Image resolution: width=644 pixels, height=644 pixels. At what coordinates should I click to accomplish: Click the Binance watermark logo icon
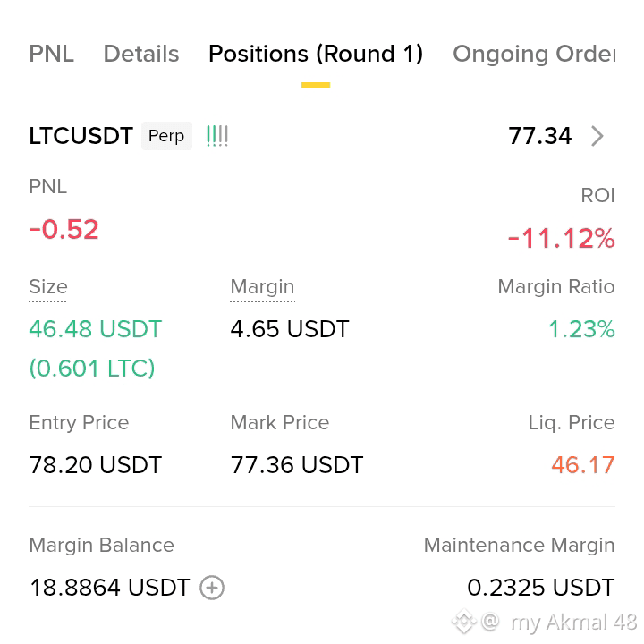click(463, 622)
